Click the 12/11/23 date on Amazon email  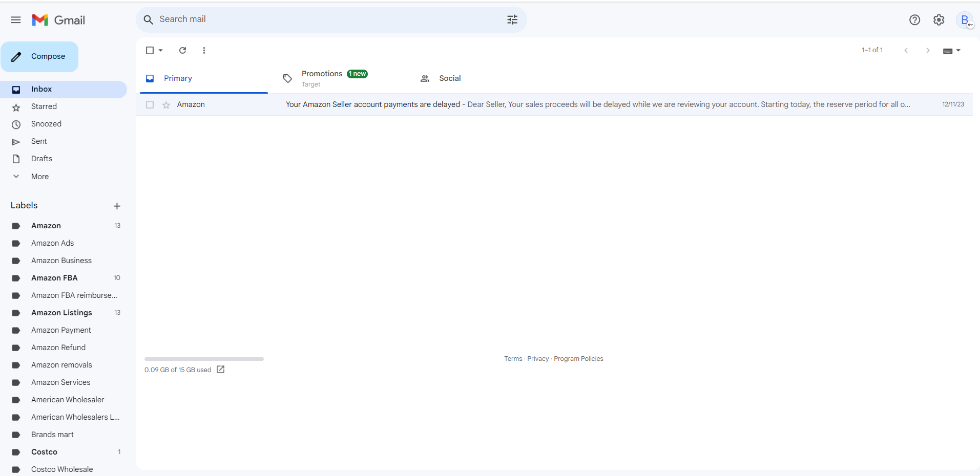coord(953,104)
